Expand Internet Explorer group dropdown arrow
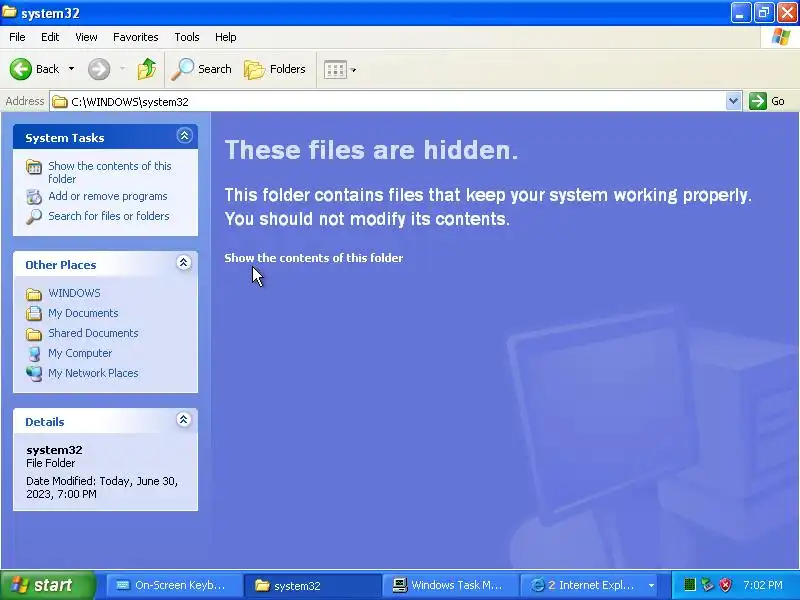 [x=651, y=585]
